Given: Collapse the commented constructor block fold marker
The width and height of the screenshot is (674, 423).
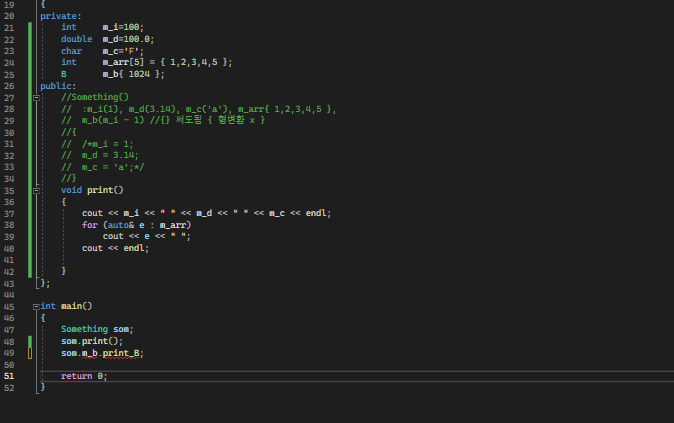Looking at the screenshot, I should point(37,97).
